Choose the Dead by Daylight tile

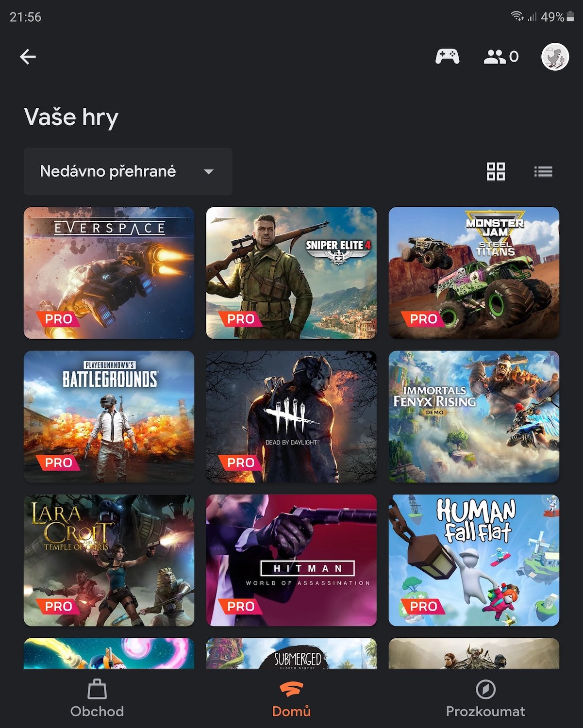pyautogui.click(x=291, y=416)
